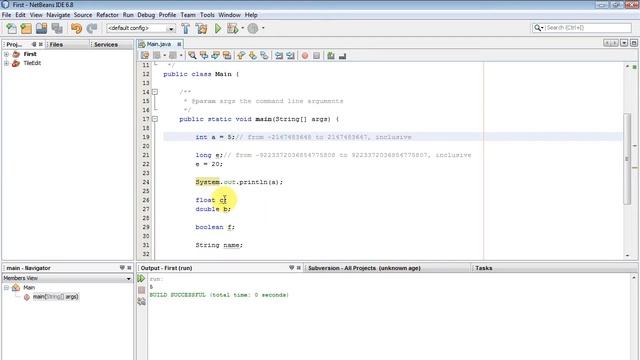Re-run with the green double arrow in Output

pyautogui.click(x=141, y=279)
